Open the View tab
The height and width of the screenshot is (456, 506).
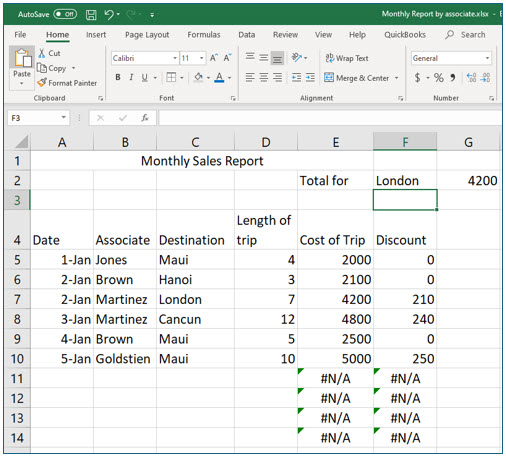pos(323,35)
